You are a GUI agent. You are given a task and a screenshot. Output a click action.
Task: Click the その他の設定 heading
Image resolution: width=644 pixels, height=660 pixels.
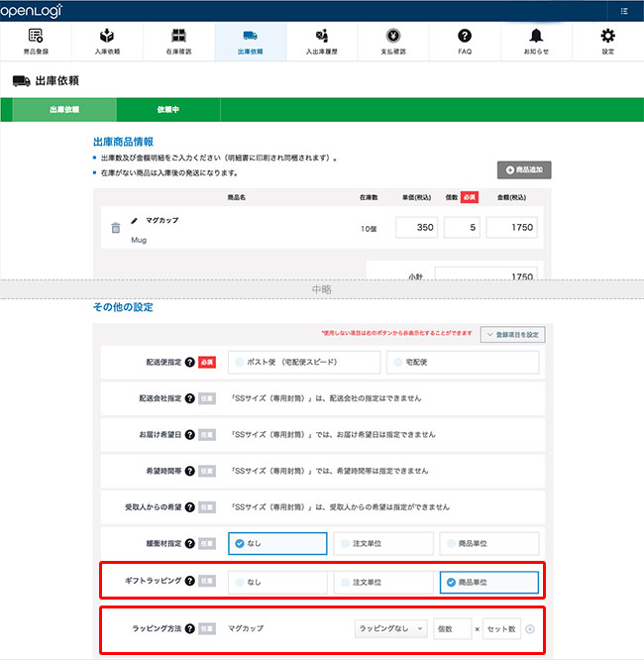[123, 307]
